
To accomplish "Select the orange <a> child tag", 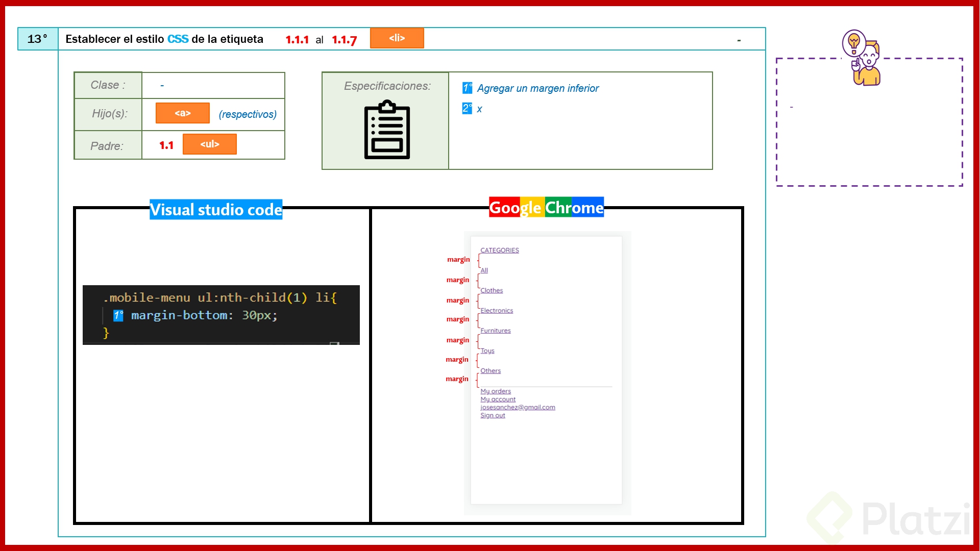I will point(182,113).
